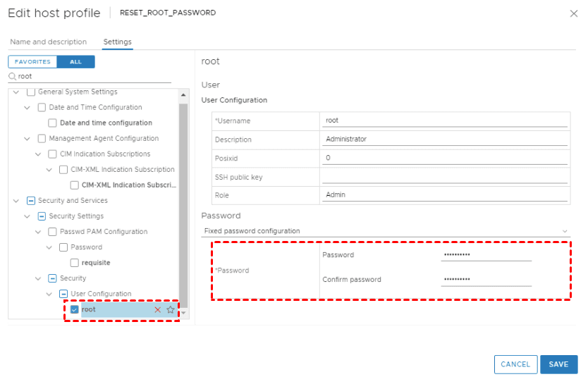588x384 pixels.
Task: Uncheck the root user checkbox
Action: coord(74,309)
